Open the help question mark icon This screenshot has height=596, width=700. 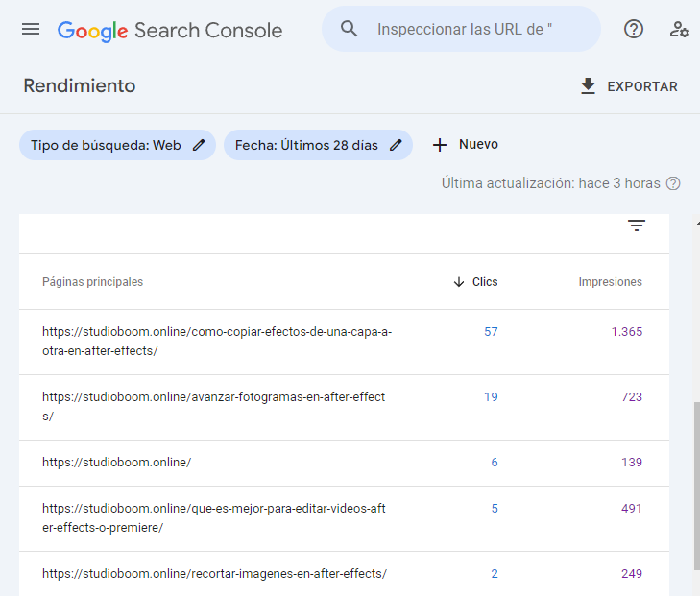pos(634,29)
